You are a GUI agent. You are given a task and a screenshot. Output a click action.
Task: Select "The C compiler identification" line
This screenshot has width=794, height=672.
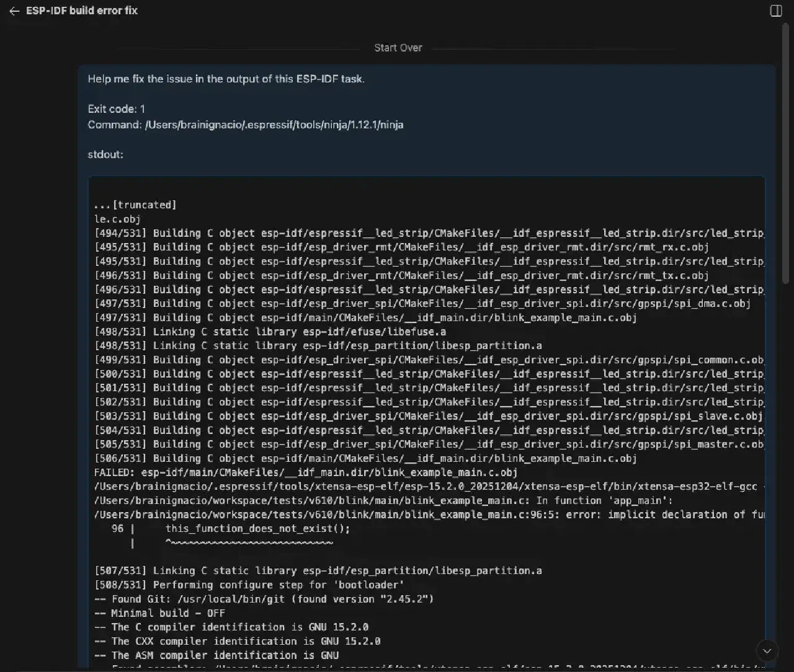click(x=231, y=627)
